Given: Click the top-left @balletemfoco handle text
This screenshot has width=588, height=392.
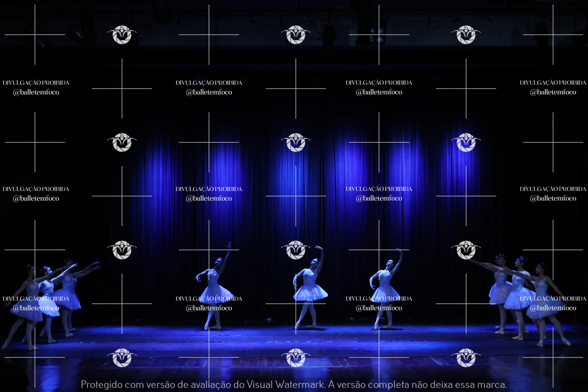Looking at the screenshot, I should tap(36, 92).
